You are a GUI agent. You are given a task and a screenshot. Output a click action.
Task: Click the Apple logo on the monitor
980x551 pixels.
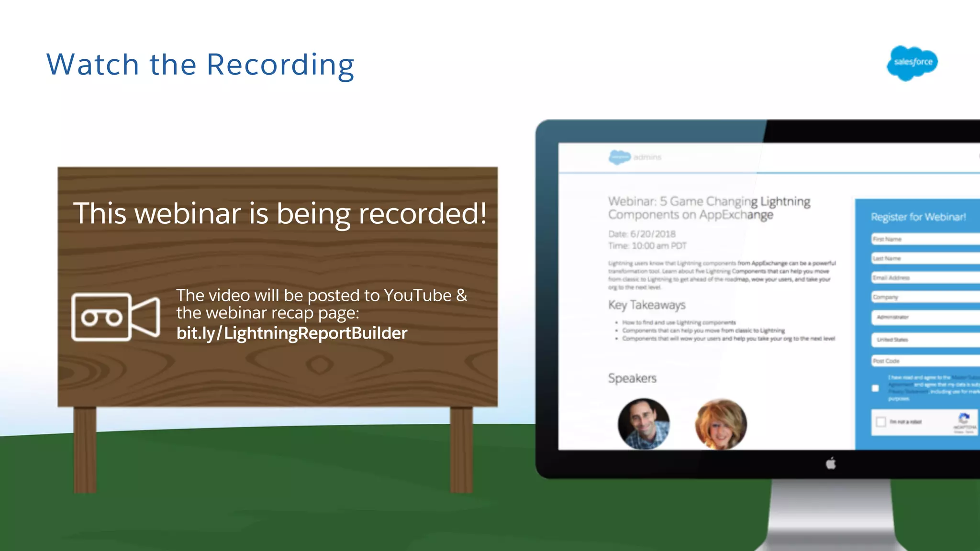831,463
